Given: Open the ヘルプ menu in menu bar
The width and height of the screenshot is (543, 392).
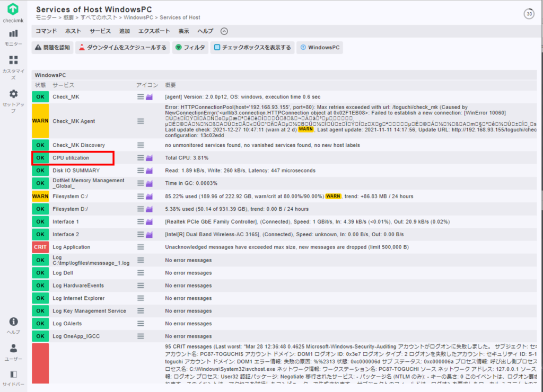Looking at the screenshot, I should click(205, 31).
